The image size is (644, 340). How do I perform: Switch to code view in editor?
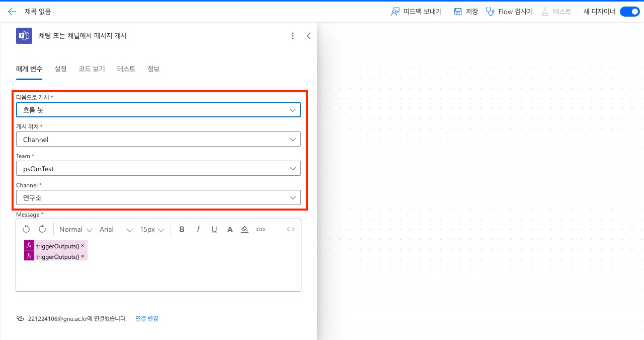291,229
